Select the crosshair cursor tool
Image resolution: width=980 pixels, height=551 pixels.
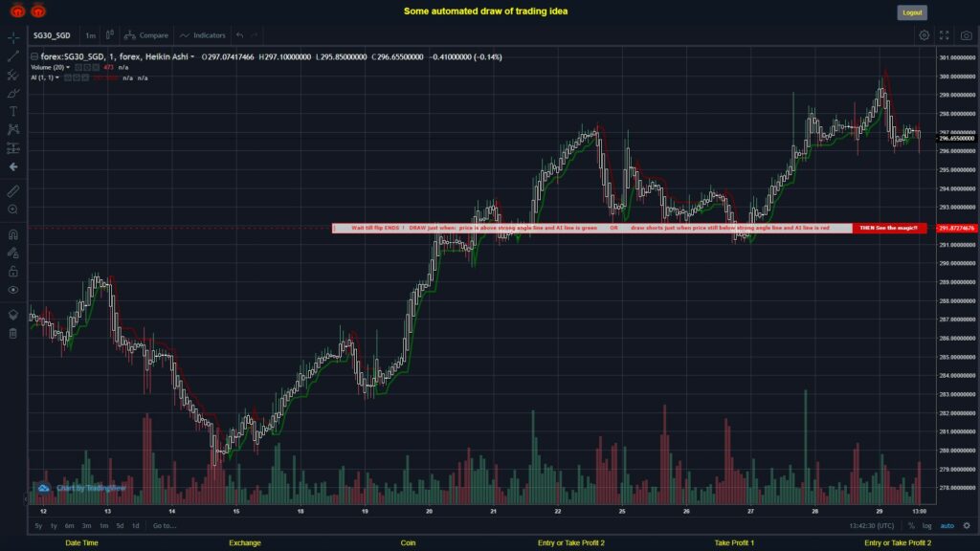(13, 37)
